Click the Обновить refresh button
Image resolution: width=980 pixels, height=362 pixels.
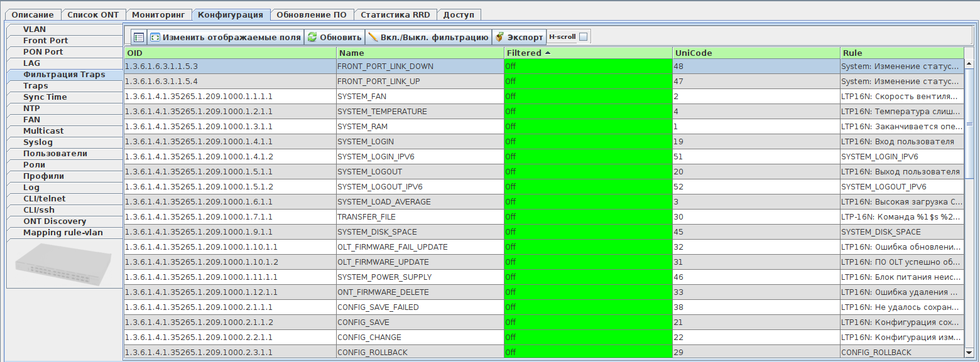335,37
